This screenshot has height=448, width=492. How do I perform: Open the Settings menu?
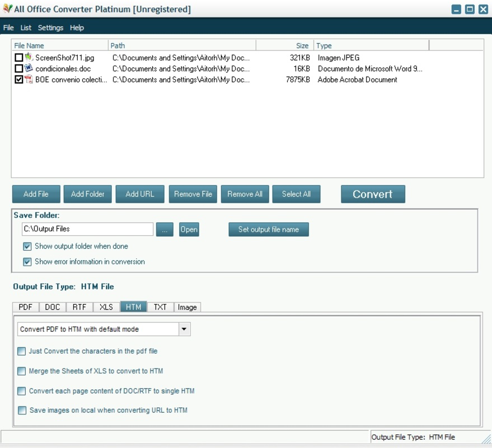50,27
